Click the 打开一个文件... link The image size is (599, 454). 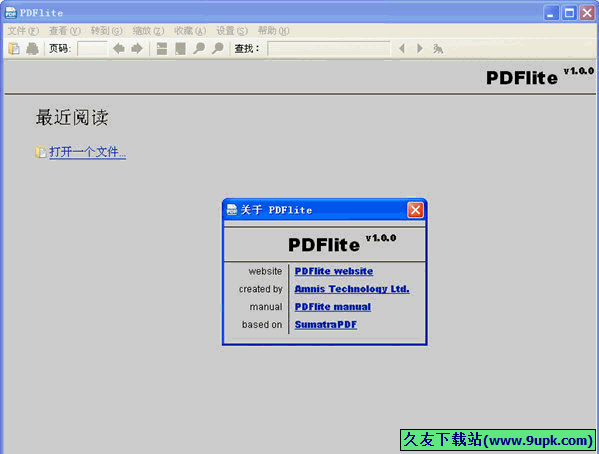pos(87,152)
